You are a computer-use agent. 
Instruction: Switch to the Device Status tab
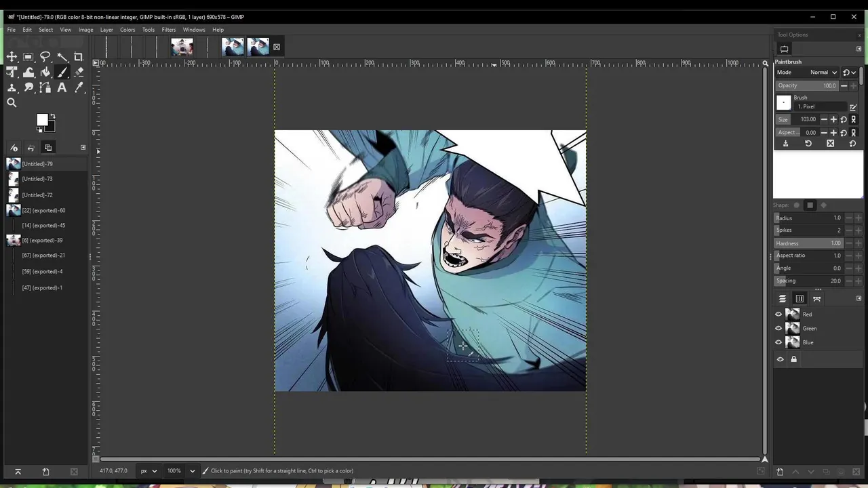tap(14, 148)
